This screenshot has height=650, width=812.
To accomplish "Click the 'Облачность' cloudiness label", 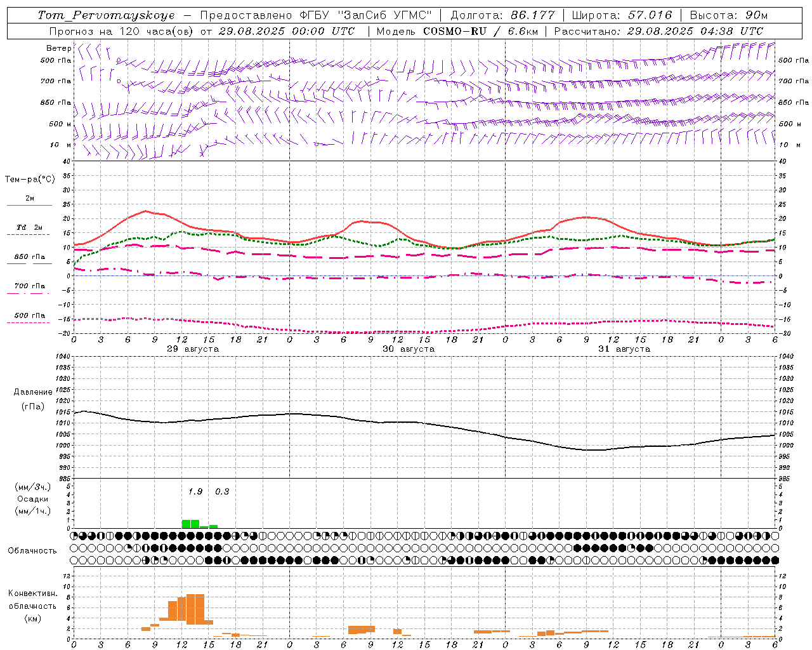I will point(32,550).
